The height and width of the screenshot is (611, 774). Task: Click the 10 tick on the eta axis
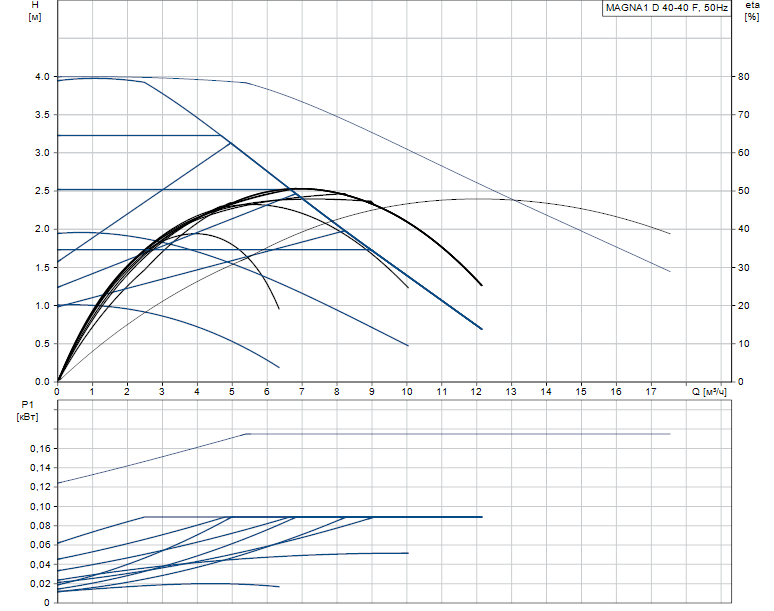click(743, 344)
